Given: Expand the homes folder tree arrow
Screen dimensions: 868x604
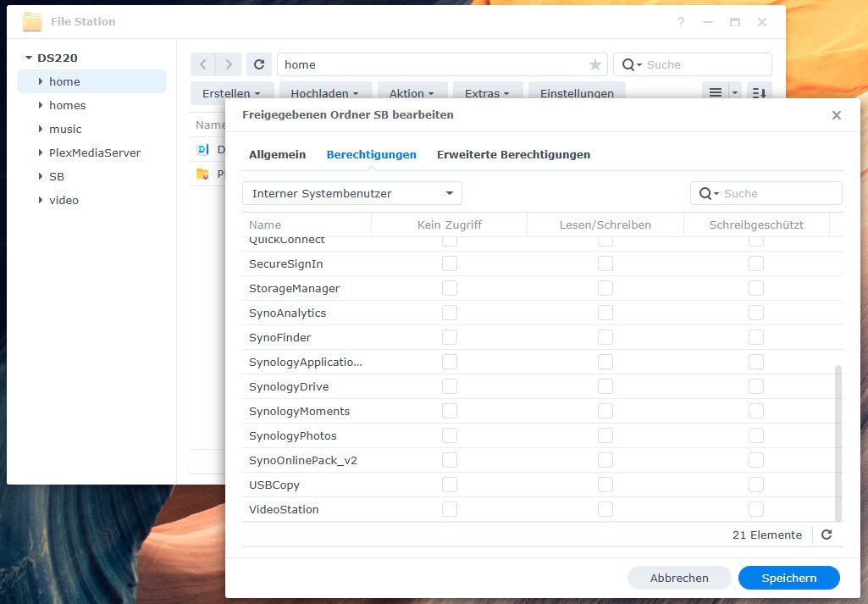Looking at the screenshot, I should [x=41, y=105].
